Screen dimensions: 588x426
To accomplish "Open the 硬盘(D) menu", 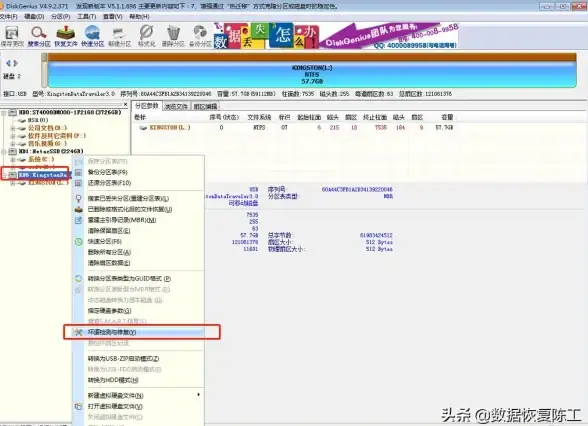I will pos(34,16).
